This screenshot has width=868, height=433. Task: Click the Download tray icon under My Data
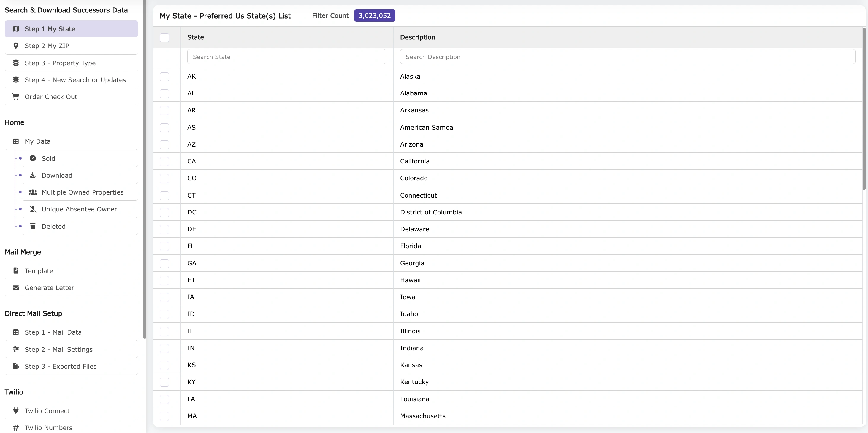(33, 175)
